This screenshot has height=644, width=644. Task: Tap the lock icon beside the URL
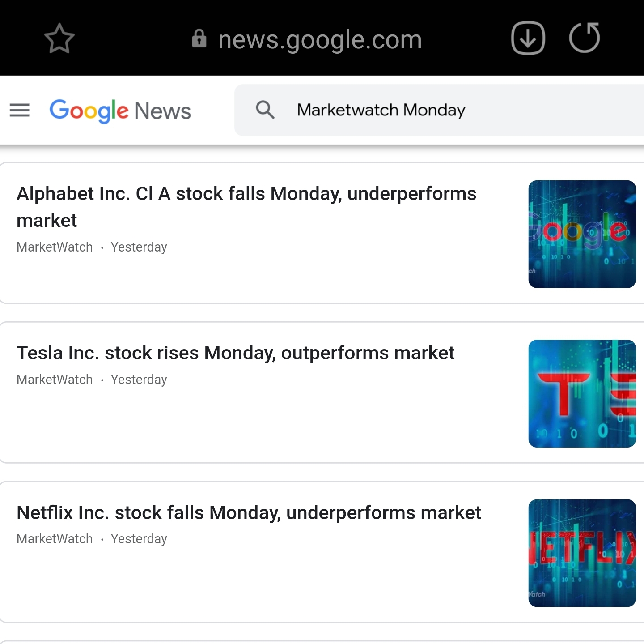(x=199, y=39)
